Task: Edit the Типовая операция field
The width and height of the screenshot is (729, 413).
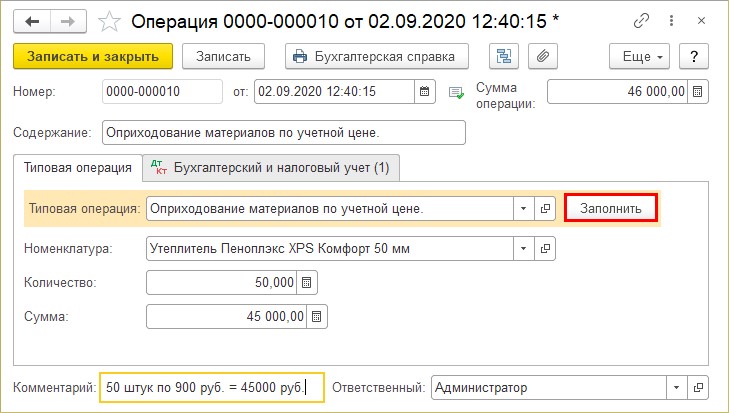Action: 330,208
